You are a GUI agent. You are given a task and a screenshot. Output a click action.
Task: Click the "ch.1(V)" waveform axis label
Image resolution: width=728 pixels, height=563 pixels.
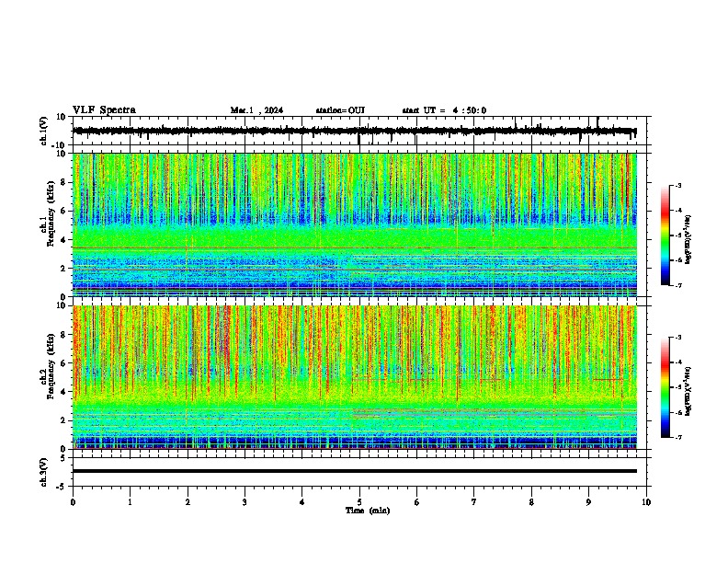[x=44, y=131]
